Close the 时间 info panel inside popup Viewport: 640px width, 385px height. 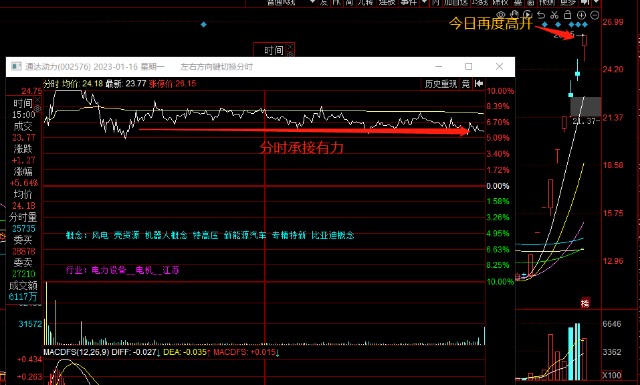click(x=38, y=100)
